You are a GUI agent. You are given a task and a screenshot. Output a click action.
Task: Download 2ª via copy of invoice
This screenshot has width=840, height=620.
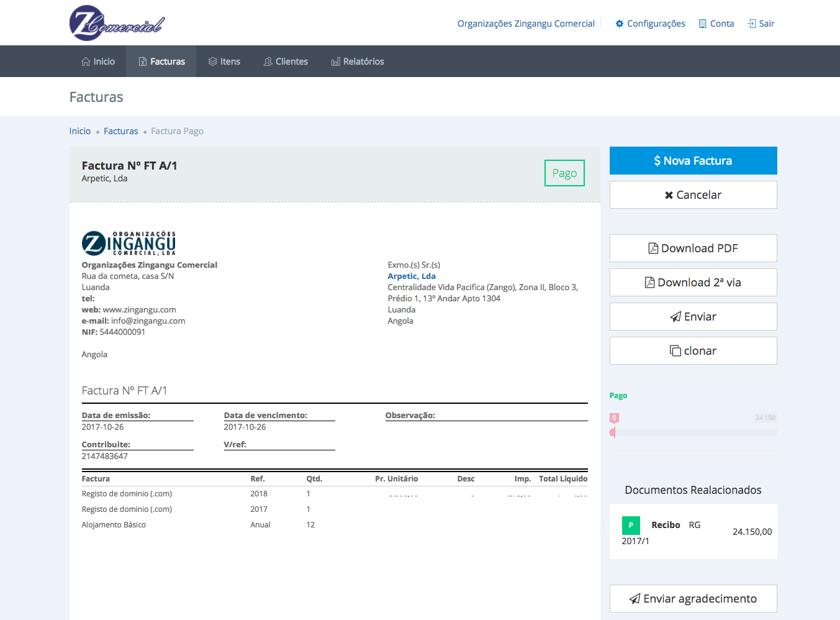click(693, 283)
